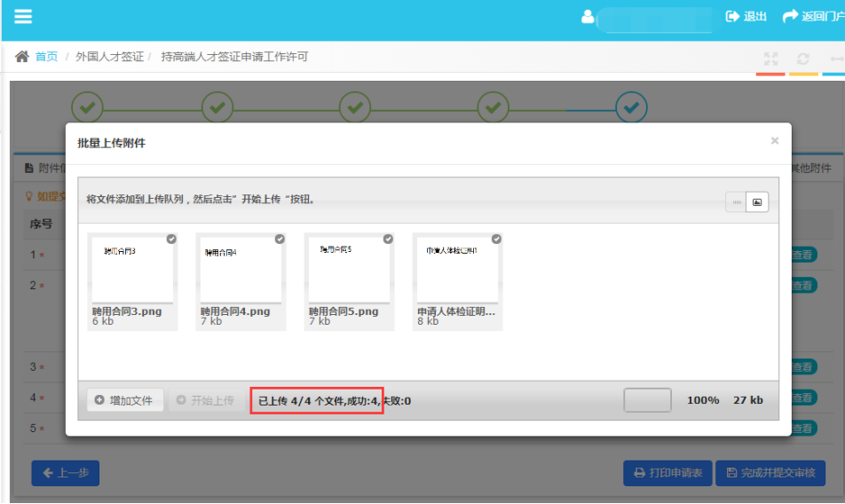Click the 返回门户 return arrow icon
The width and height of the screenshot is (845, 504).
[x=790, y=17]
